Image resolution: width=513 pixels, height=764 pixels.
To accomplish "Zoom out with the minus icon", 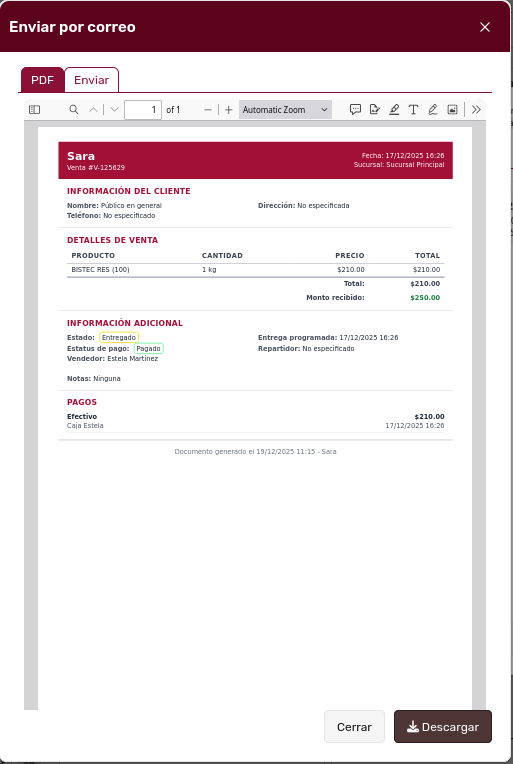I will pyautogui.click(x=208, y=110).
